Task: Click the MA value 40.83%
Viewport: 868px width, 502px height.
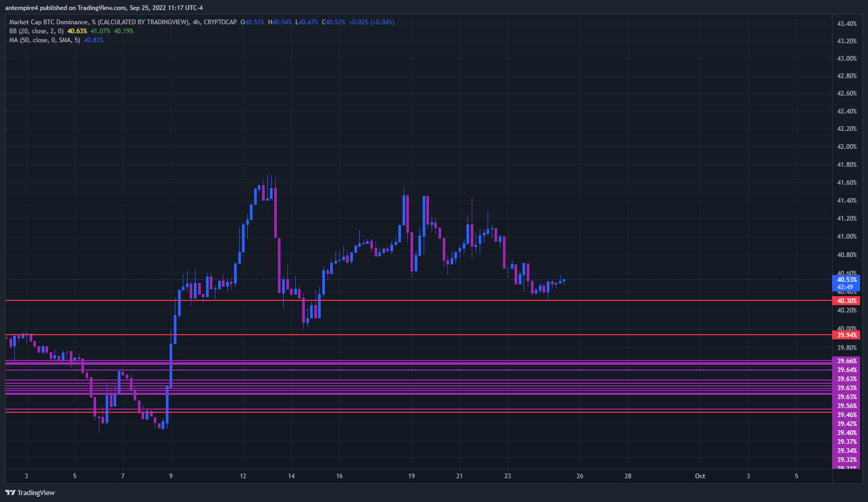Action: [94, 40]
